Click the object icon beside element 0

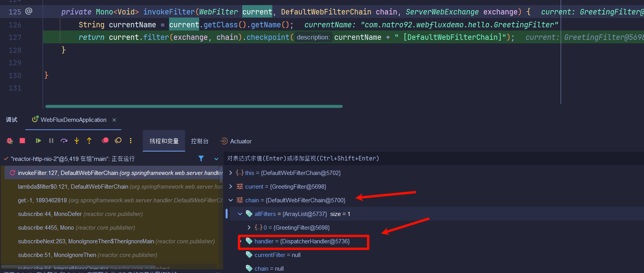coord(259,227)
